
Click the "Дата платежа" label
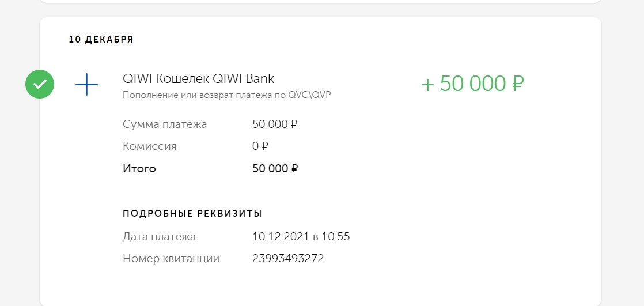pyautogui.click(x=159, y=236)
